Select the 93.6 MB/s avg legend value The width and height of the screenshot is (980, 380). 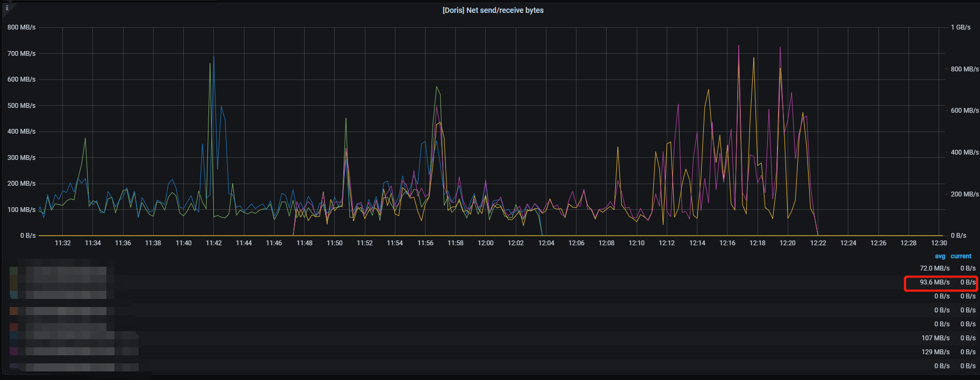[x=934, y=282]
